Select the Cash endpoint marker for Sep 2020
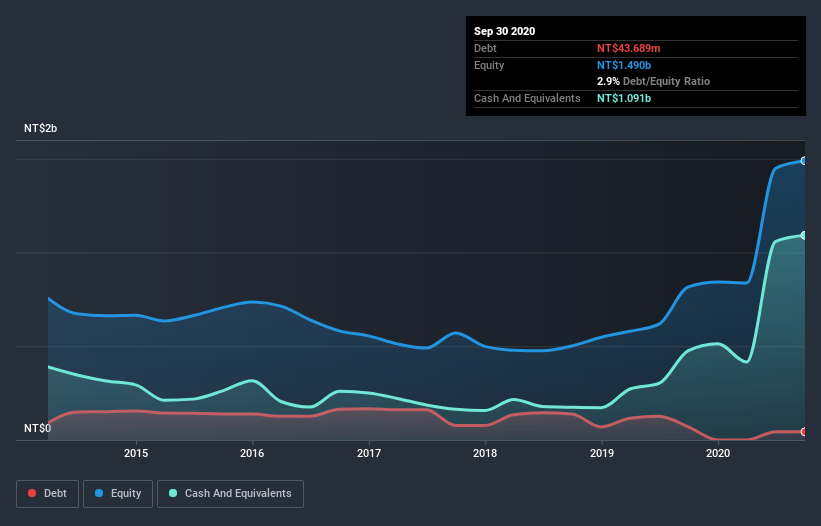The image size is (821, 526). pos(804,236)
